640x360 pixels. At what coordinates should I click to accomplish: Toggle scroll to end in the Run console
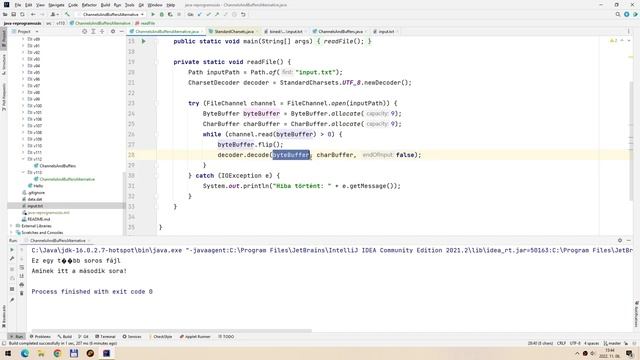point(22,276)
